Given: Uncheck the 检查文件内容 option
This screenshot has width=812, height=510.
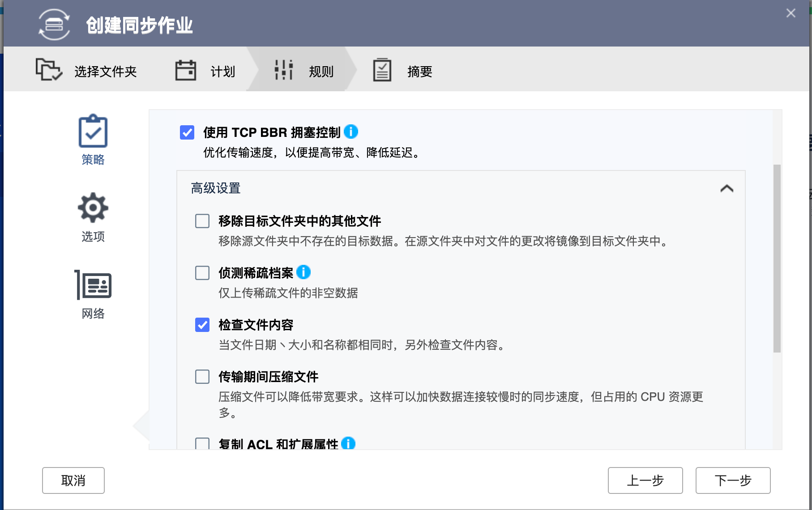Looking at the screenshot, I should (202, 325).
